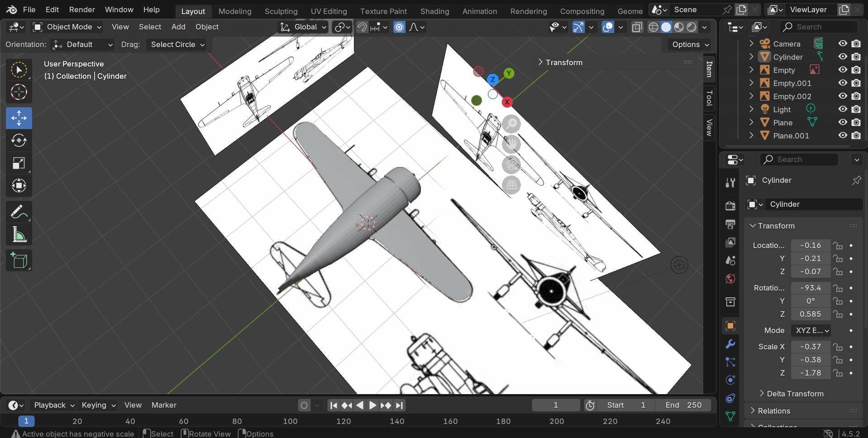The image size is (868, 438).
Task: Click the current frame marker on timeline
Action: pos(26,421)
